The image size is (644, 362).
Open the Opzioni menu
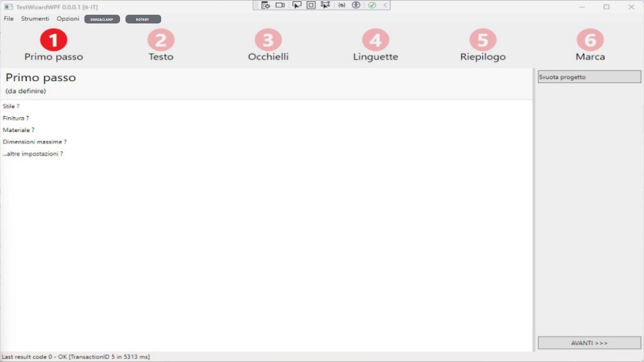[68, 19]
